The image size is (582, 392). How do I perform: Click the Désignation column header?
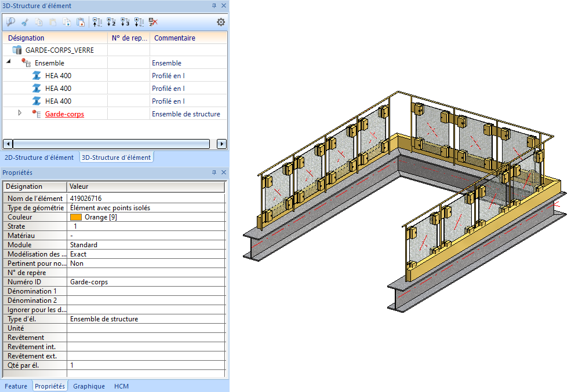[26, 38]
